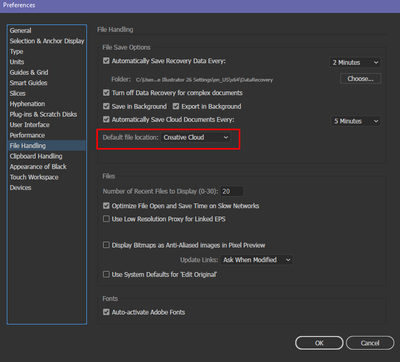Switch to the Performance preferences section
Viewport: 400px width, 362px height.
pyautogui.click(x=27, y=135)
